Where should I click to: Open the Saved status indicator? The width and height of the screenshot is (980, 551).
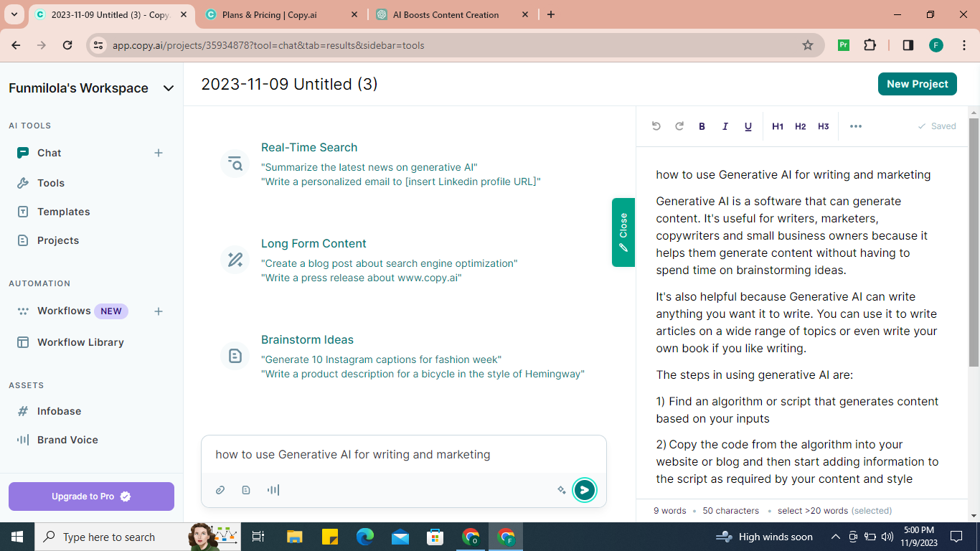point(936,126)
